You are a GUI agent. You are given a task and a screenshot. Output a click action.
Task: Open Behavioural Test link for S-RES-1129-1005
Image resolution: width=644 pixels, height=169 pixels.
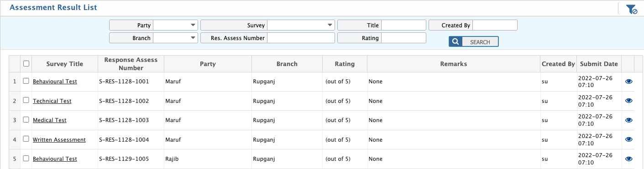click(x=55, y=159)
